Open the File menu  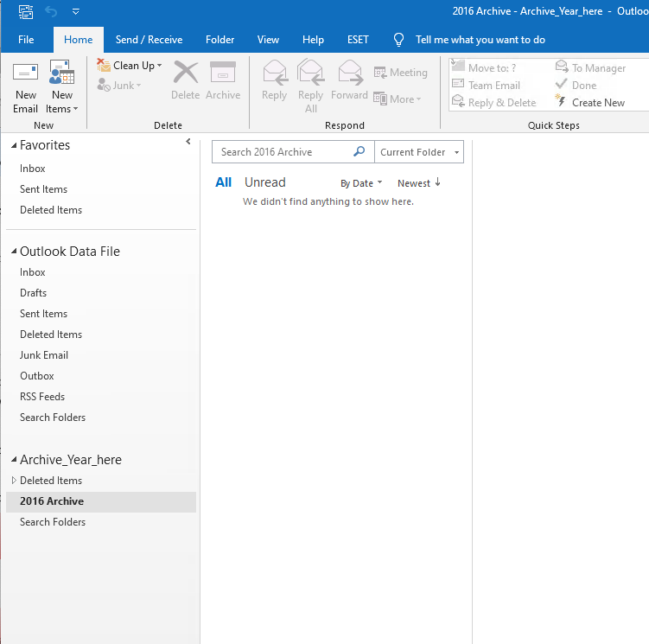pos(26,40)
